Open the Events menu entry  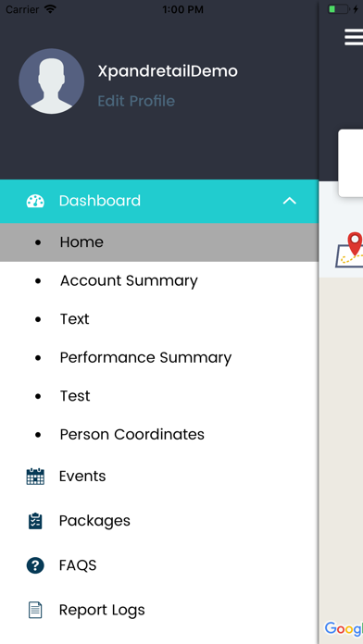159,477
